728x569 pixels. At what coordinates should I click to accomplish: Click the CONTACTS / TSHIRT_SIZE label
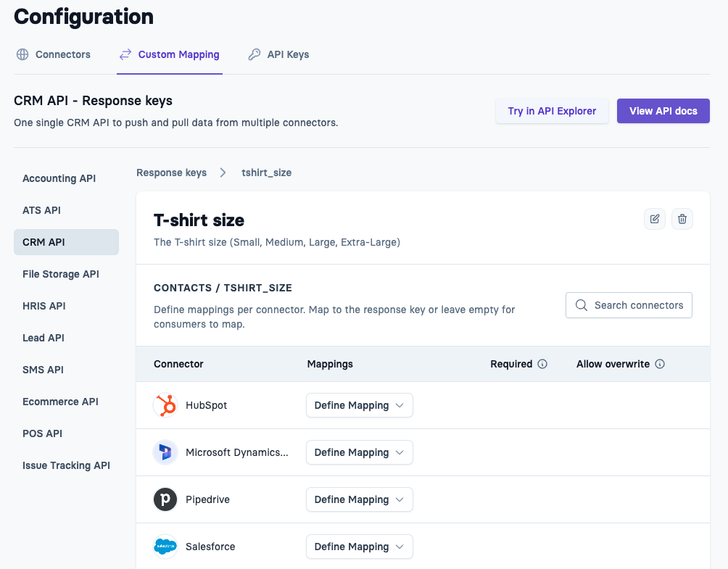click(x=223, y=288)
